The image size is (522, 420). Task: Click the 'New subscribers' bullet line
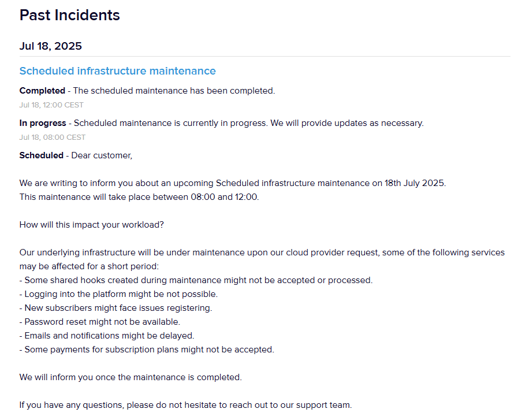coord(115,308)
